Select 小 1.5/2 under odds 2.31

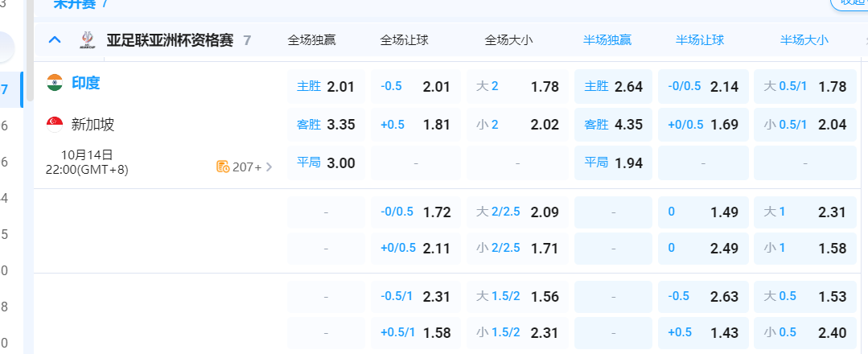pyautogui.click(x=517, y=332)
